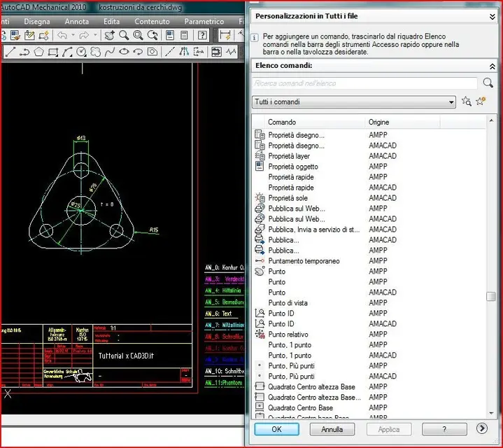
Task: Click the find-command star with magnifier icon
Action: 466,101
